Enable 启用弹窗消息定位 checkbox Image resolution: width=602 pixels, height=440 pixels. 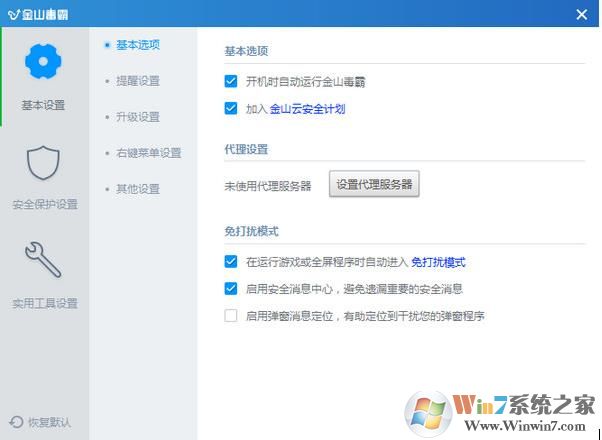[x=231, y=316]
